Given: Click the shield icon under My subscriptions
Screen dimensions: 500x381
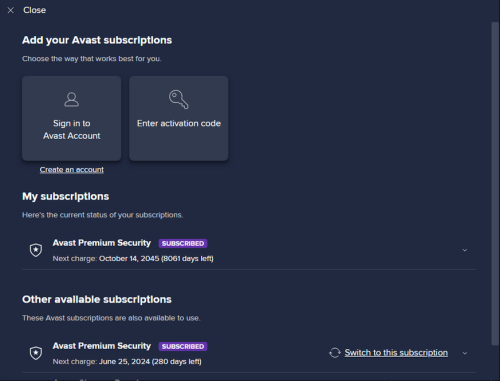Looking at the screenshot, I should (36, 250).
